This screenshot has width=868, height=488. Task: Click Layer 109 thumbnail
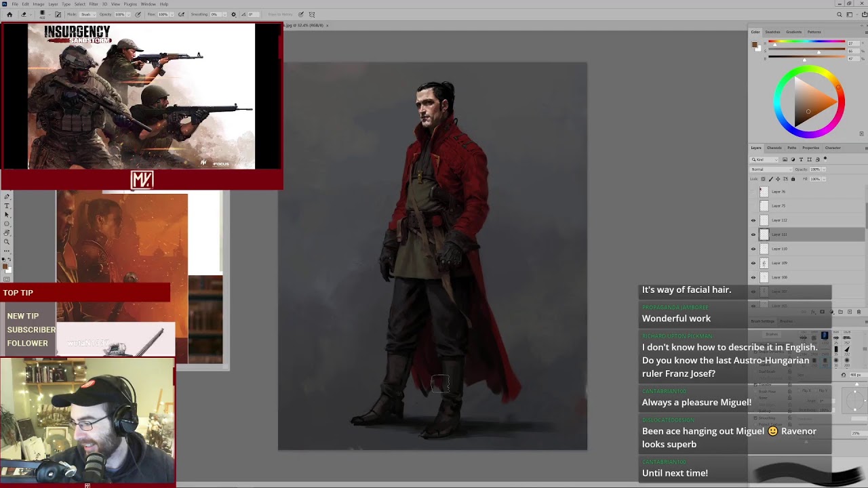tap(764, 263)
